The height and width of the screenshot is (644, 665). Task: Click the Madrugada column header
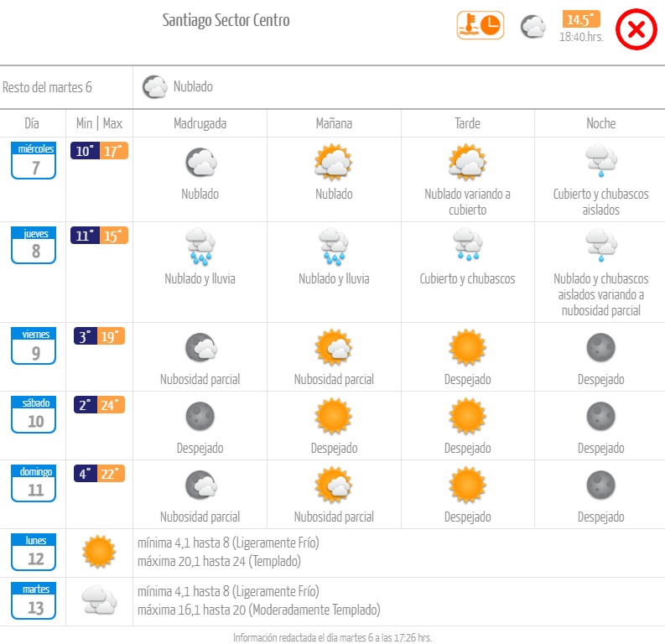200,123
